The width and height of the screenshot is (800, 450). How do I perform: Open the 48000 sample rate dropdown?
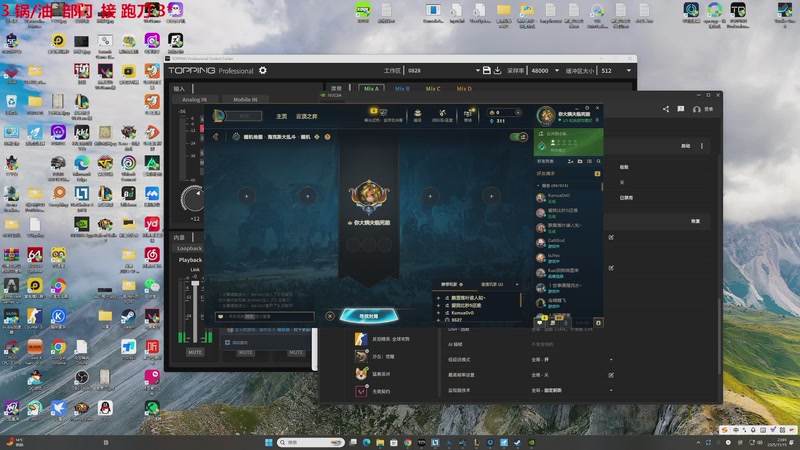pyautogui.click(x=557, y=70)
